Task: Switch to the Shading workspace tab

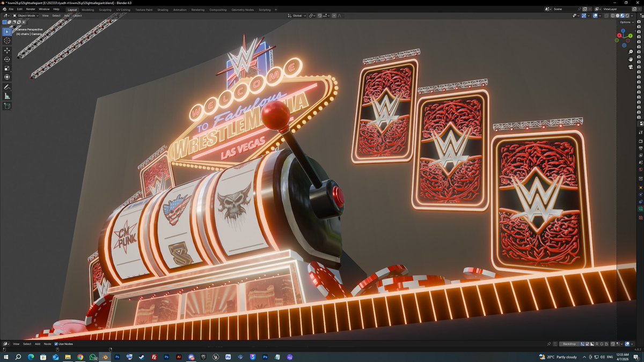Action: (163, 10)
